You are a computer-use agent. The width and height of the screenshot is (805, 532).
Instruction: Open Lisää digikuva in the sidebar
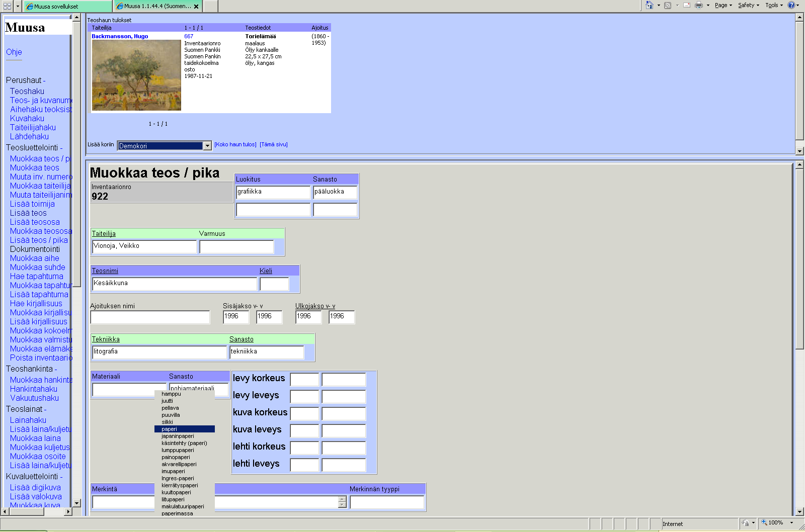click(35, 487)
